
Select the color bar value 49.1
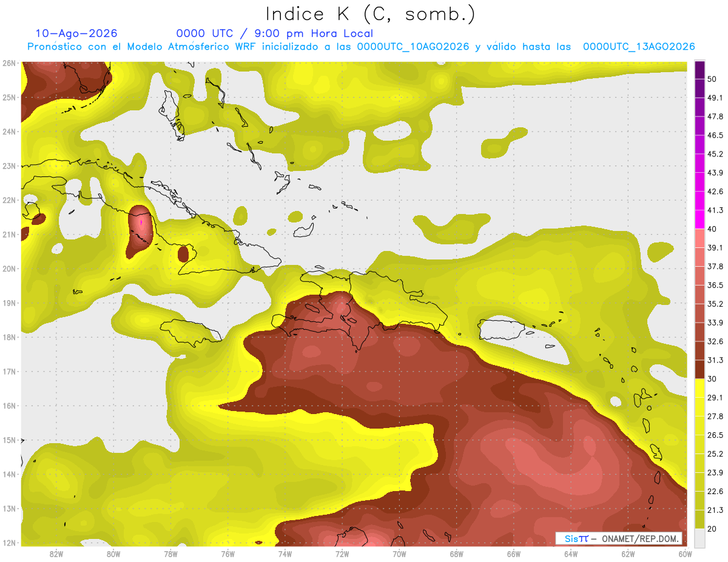(x=715, y=98)
